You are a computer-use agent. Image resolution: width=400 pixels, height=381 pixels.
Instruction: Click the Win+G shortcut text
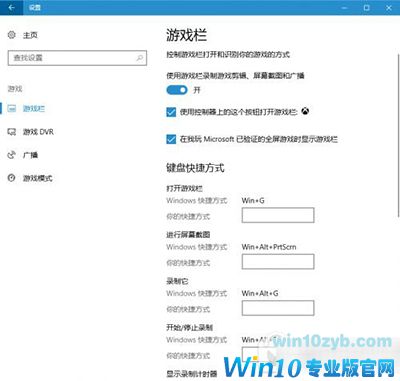[x=253, y=201]
